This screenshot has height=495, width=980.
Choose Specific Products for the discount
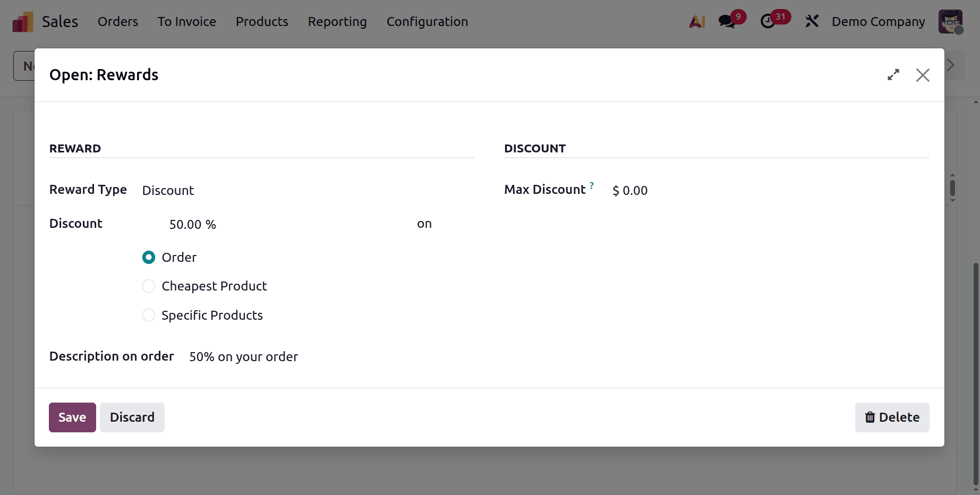pos(149,315)
